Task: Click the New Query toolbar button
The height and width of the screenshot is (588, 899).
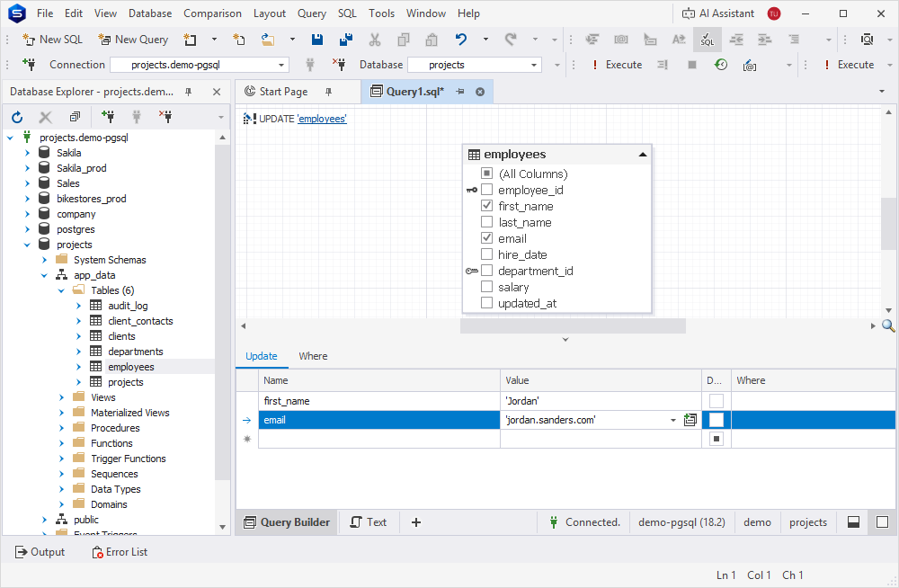Action: pos(133,40)
